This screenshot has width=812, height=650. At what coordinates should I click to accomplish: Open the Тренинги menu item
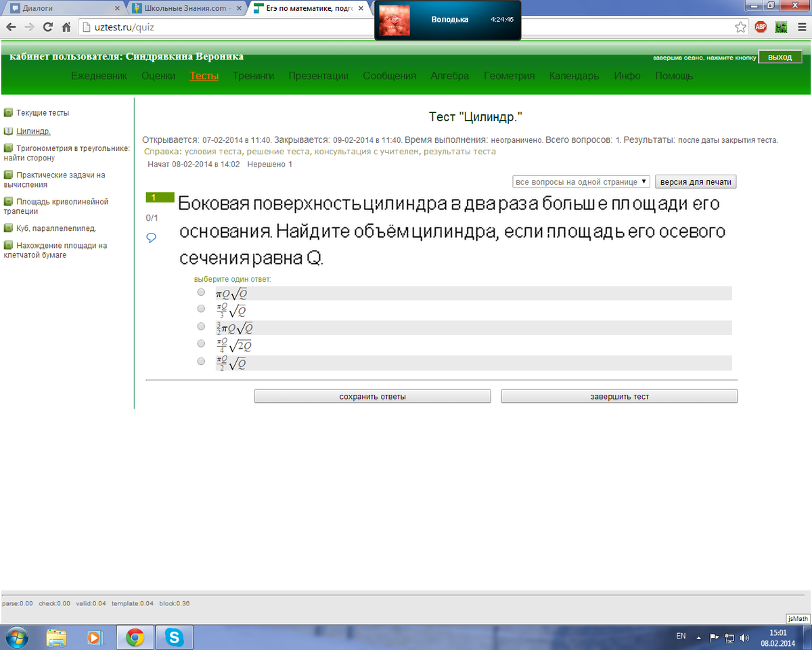pyautogui.click(x=254, y=76)
